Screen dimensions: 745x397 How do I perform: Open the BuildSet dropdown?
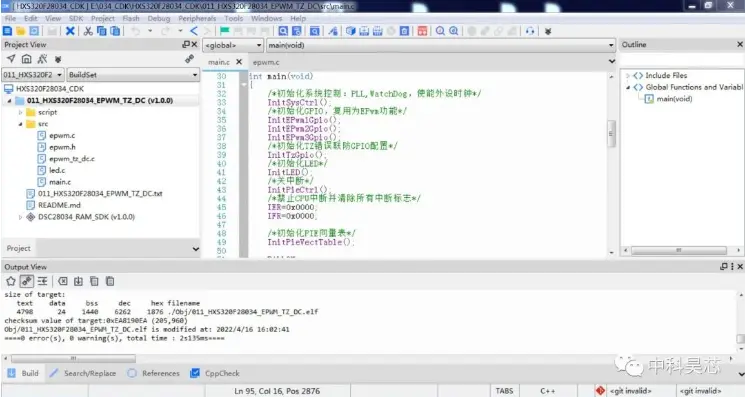[133, 75]
